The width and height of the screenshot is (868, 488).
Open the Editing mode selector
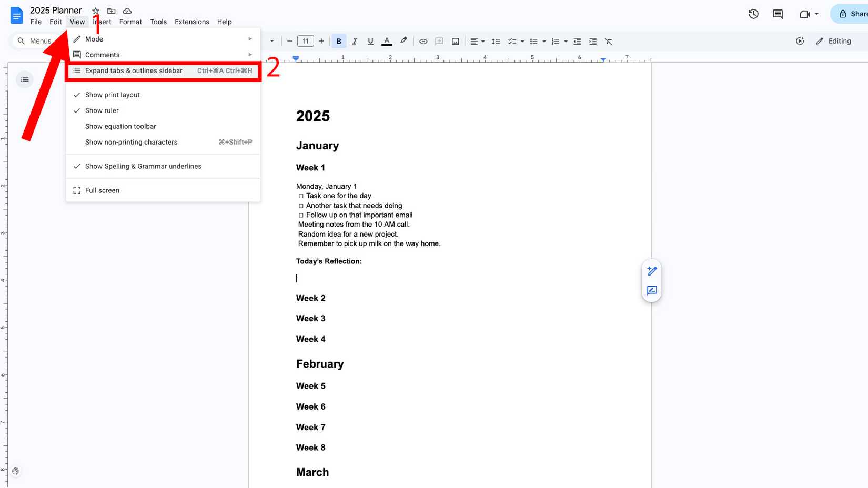coord(834,41)
